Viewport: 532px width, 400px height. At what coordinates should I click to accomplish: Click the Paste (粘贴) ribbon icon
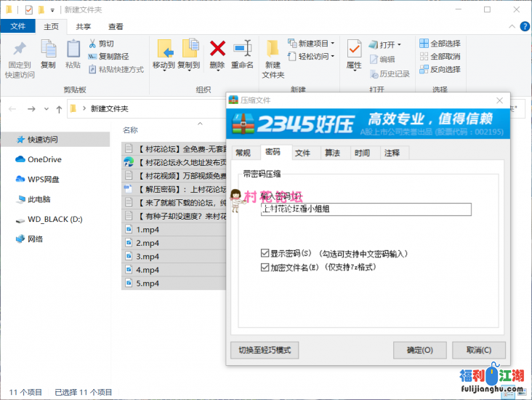(x=73, y=49)
